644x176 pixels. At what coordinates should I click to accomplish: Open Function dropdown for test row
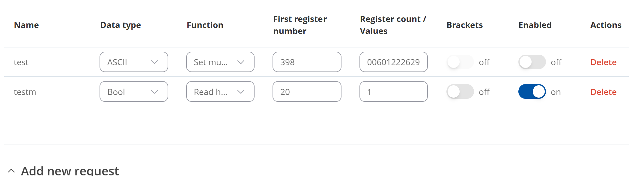tap(220, 62)
